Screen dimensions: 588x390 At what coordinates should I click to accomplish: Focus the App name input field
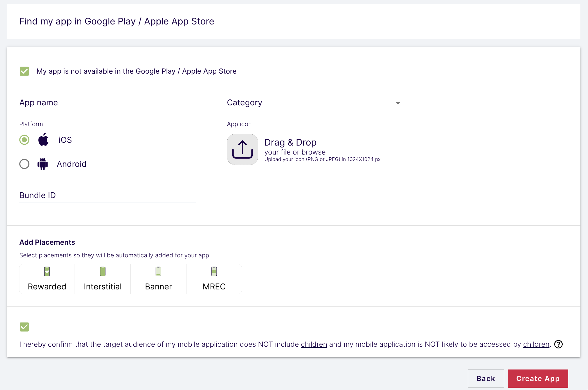coord(107,103)
